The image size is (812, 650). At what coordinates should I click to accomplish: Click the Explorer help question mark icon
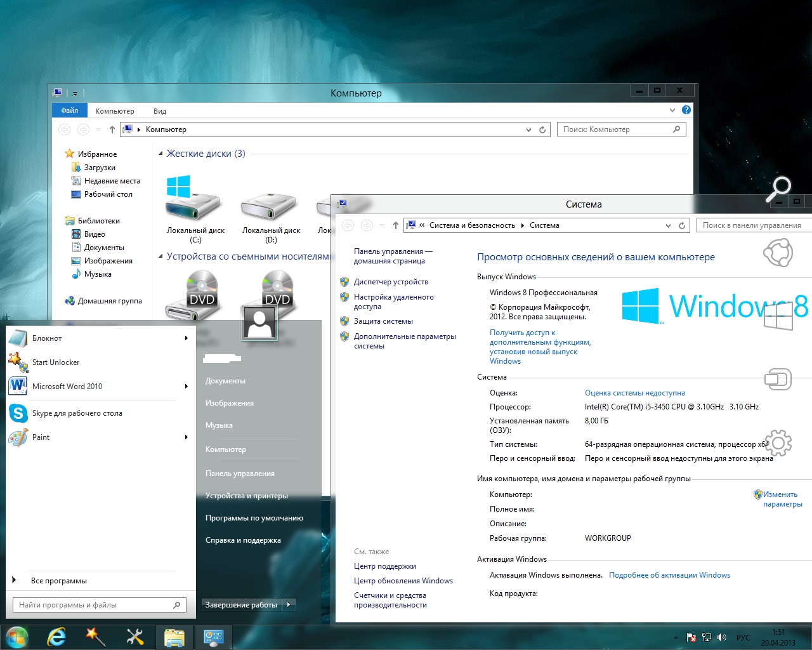click(x=686, y=110)
